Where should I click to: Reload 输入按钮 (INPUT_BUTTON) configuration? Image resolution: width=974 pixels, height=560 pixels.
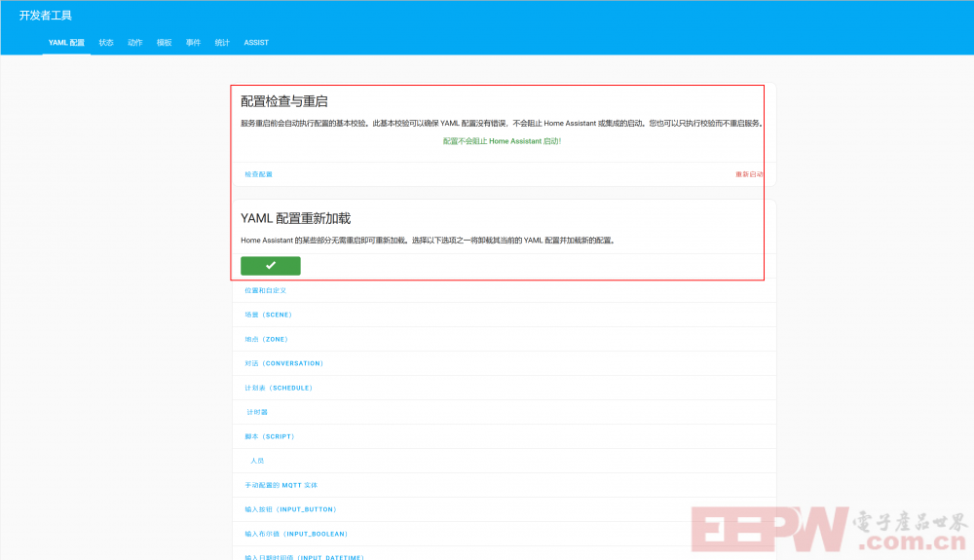290,509
